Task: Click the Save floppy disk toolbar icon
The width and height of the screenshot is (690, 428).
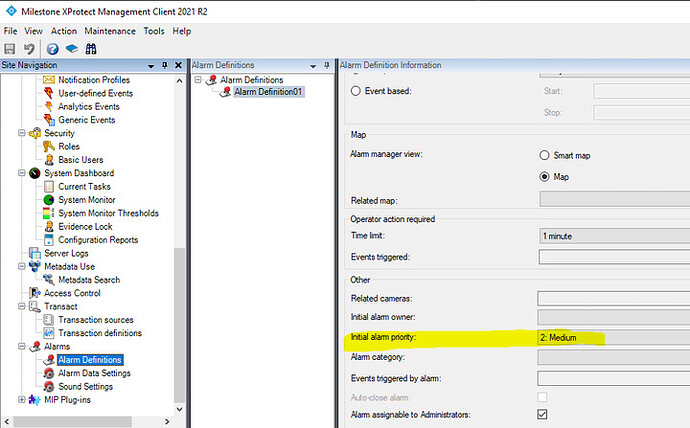Action: click(9, 49)
